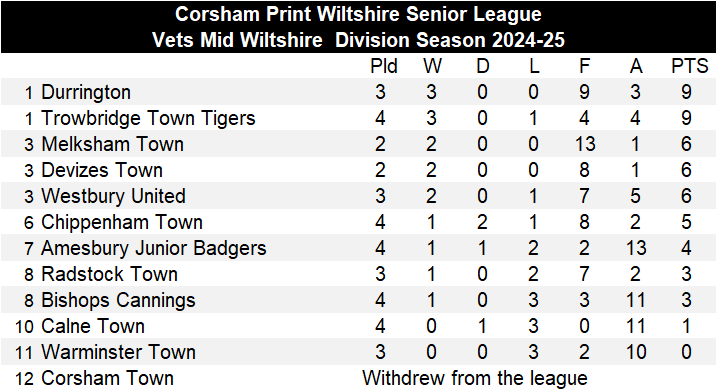This screenshot has width=716, height=391.
Task: Click Amesbury Junior Badgers team name
Action: pyautogui.click(x=153, y=248)
